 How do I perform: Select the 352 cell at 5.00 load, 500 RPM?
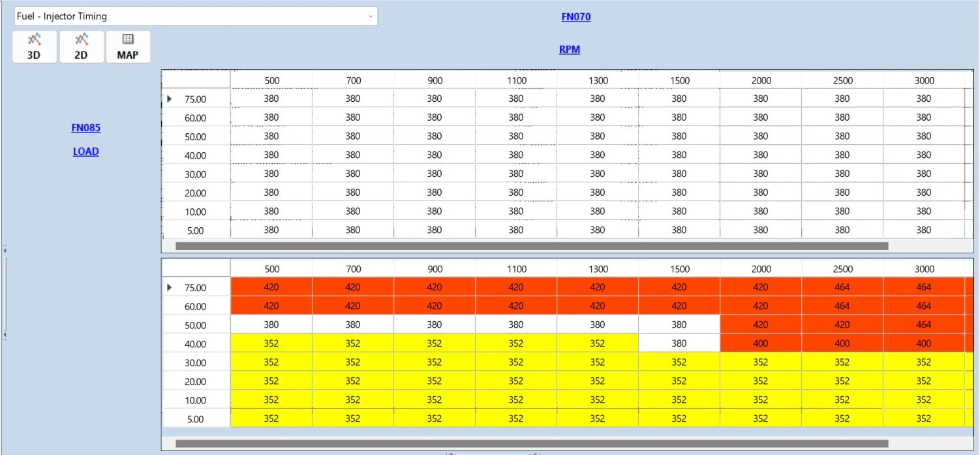[271, 418]
